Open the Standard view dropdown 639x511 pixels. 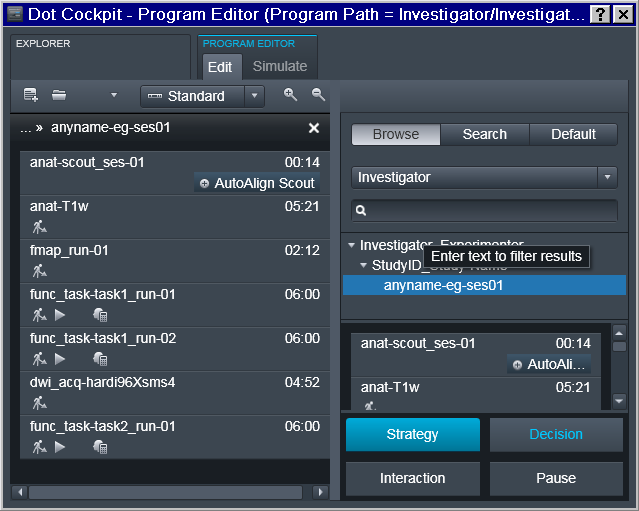[x=255, y=96]
